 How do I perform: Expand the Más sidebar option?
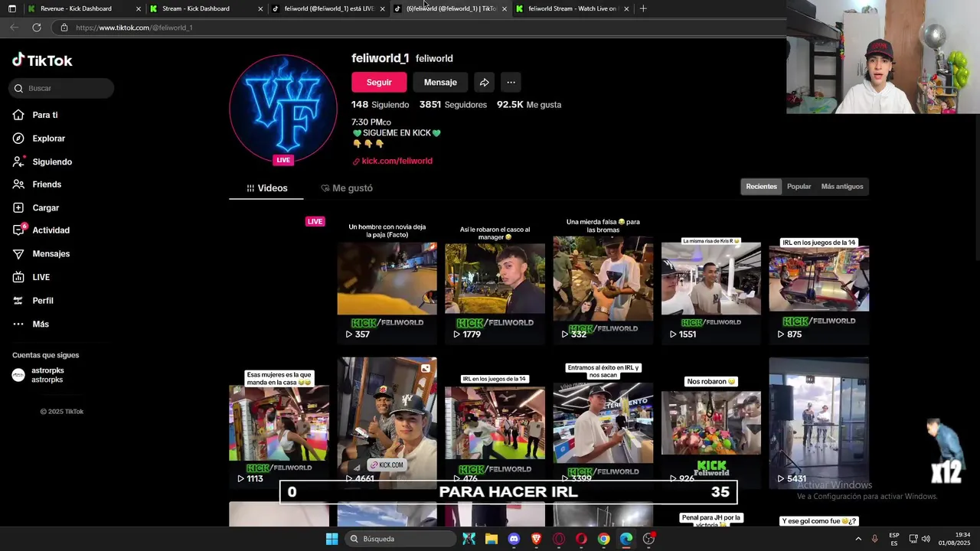pyautogui.click(x=31, y=324)
